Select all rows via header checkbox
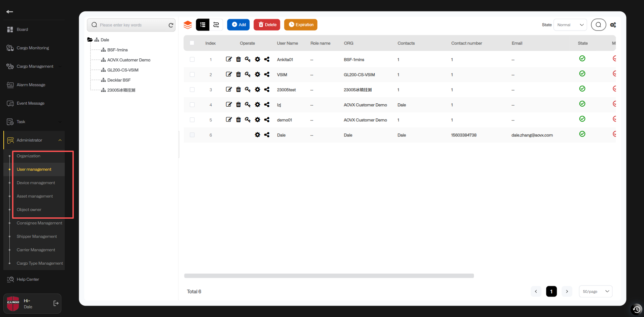644x317 pixels. tap(192, 43)
